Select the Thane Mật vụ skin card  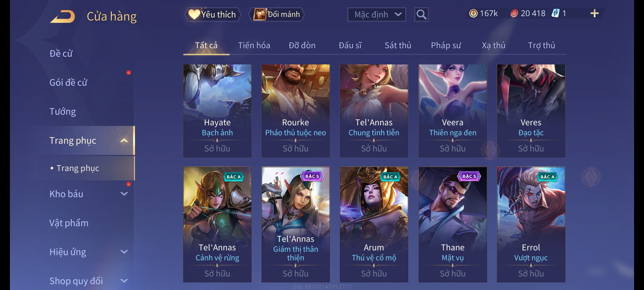click(453, 224)
